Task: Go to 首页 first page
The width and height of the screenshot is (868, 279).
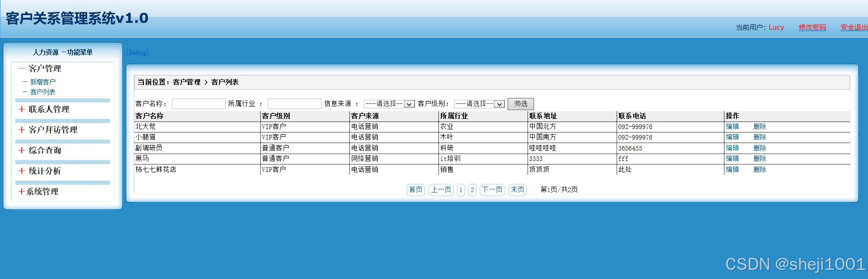Action: coord(416,190)
